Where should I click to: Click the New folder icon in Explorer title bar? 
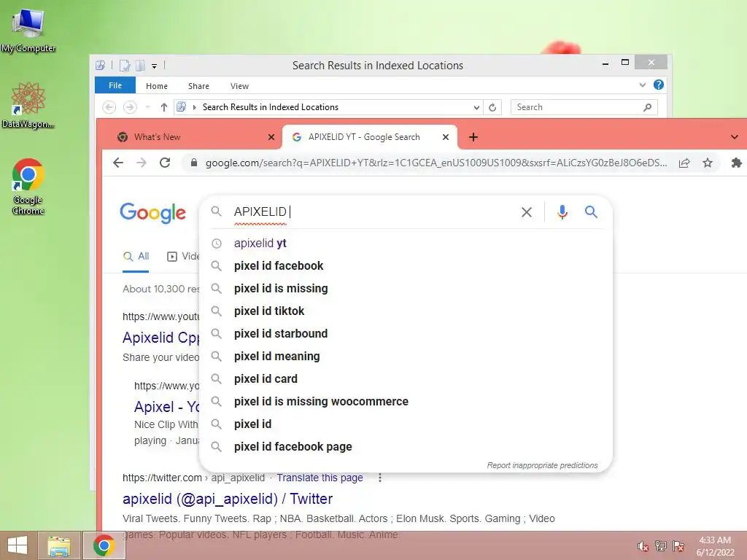(140, 66)
